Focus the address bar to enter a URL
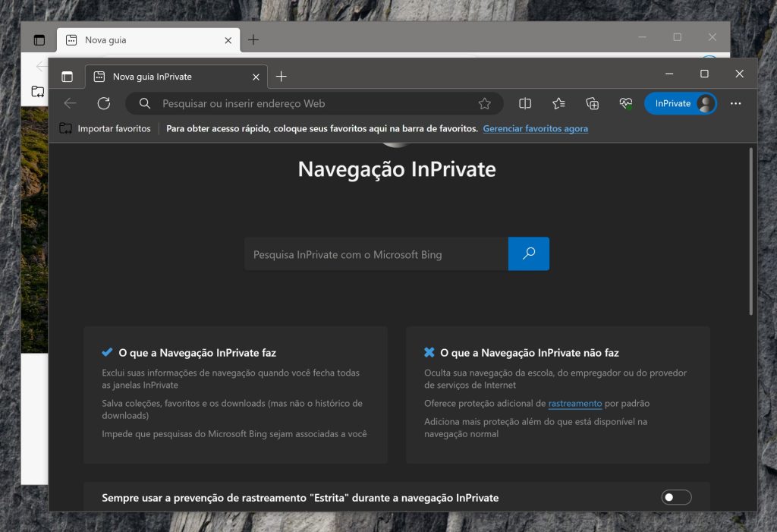777x532 pixels. tap(304, 103)
